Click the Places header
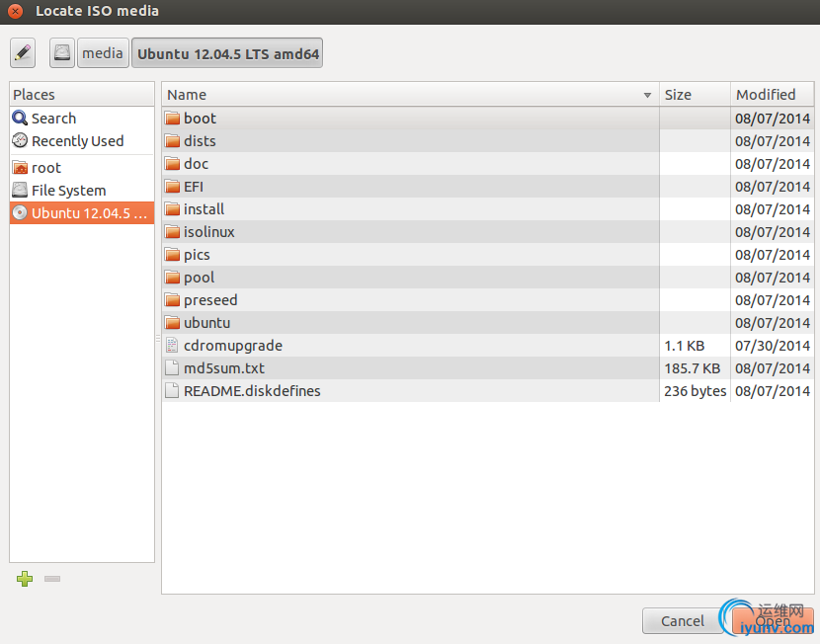The width and height of the screenshot is (820, 644). pyautogui.click(x=82, y=95)
